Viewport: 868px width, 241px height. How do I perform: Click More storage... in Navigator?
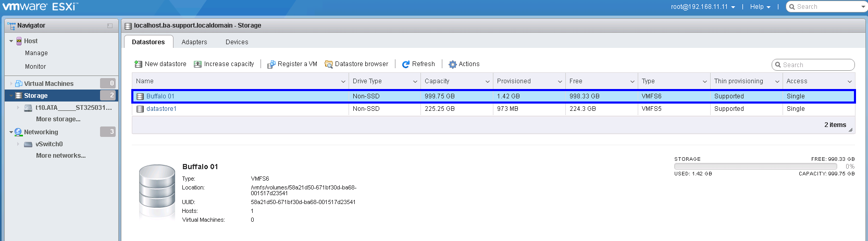[58, 119]
